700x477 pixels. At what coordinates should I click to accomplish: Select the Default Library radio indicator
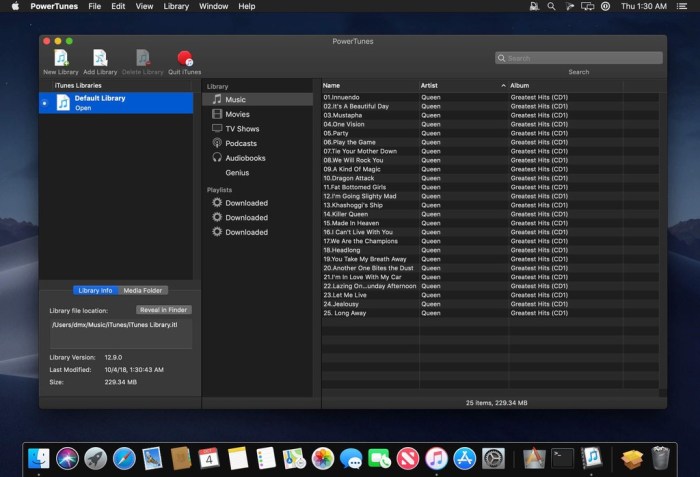pos(44,102)
